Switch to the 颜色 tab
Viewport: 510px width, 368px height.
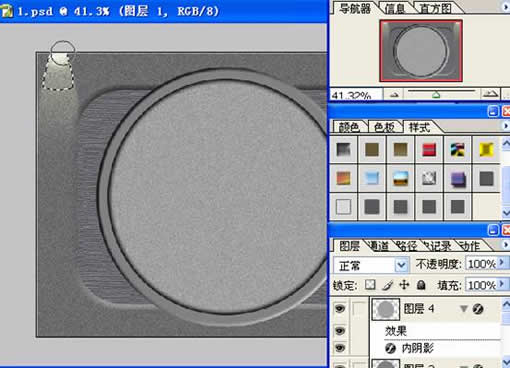point(349,127)
